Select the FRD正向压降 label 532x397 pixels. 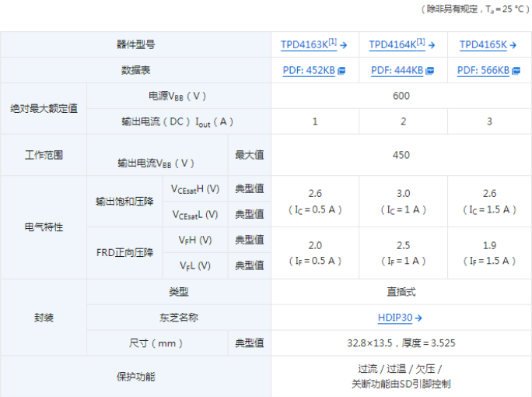(x=124, y=253)
